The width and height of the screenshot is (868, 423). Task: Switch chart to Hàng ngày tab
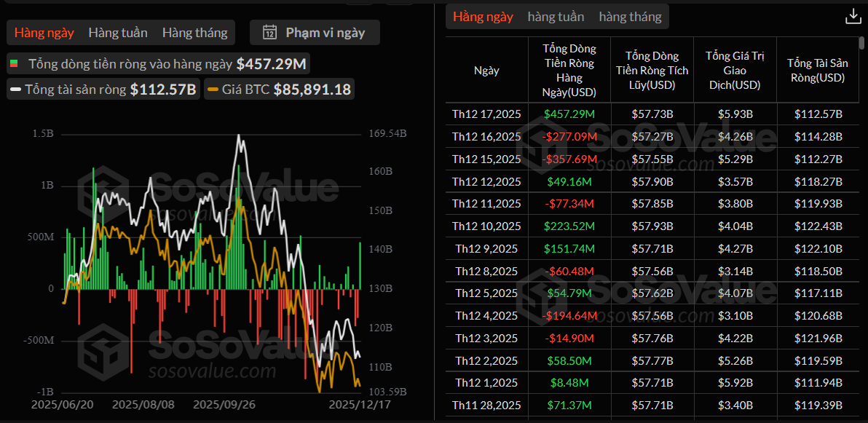click(44, 33)
